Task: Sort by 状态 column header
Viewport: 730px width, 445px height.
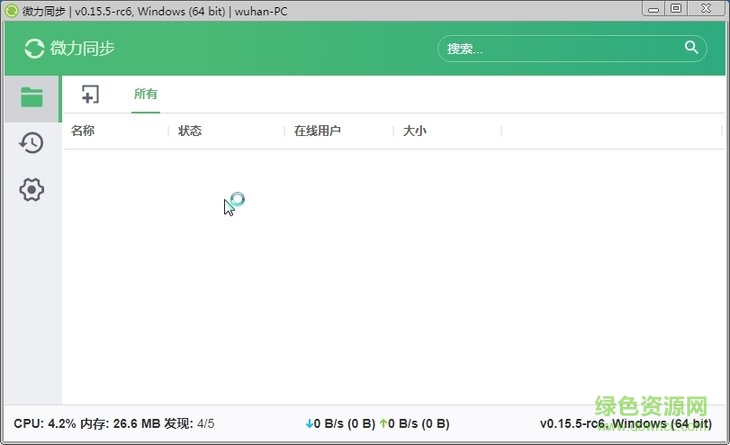Action: tap(190, 131)
